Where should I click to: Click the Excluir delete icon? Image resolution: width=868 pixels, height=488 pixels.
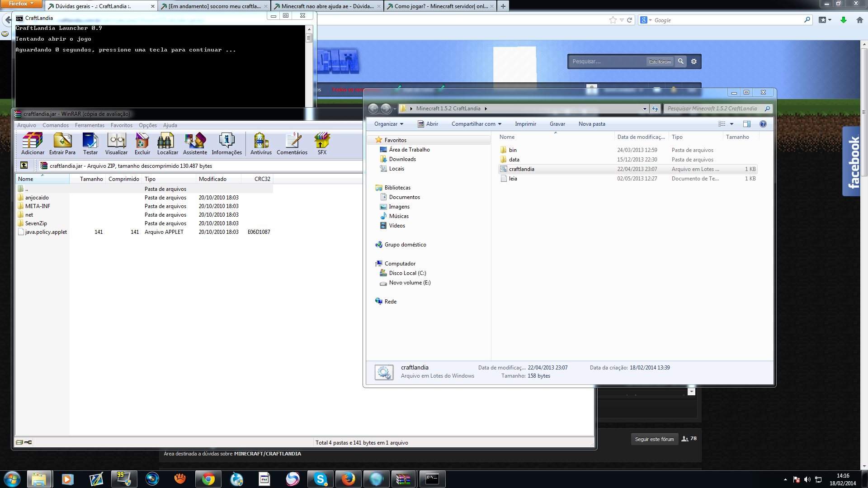click(x=142, y=144)
